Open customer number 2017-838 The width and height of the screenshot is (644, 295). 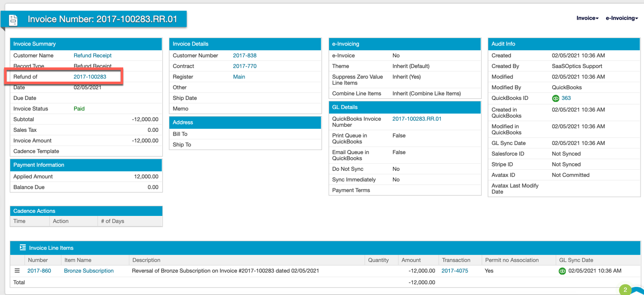(x=245, y=56)
